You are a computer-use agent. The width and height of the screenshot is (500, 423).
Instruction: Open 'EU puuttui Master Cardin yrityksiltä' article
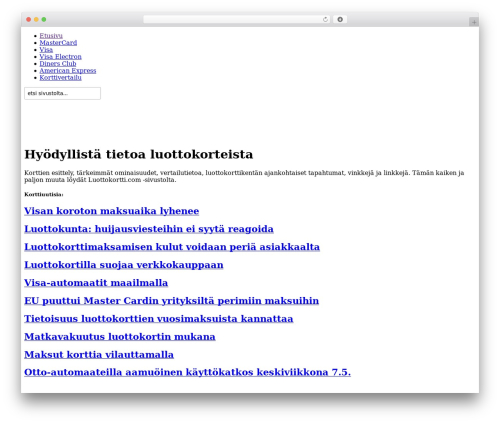tap(172, 301)
